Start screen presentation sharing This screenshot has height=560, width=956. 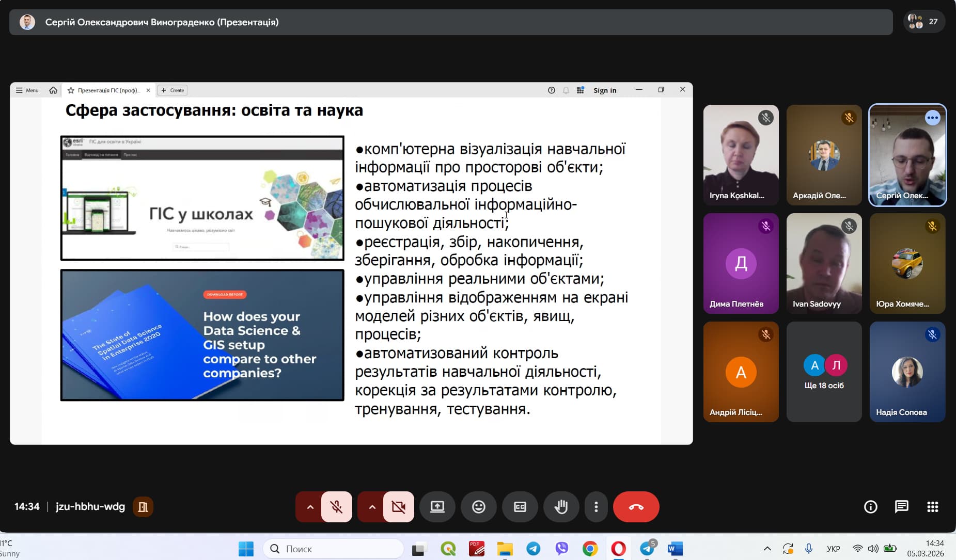click(437, 507)
